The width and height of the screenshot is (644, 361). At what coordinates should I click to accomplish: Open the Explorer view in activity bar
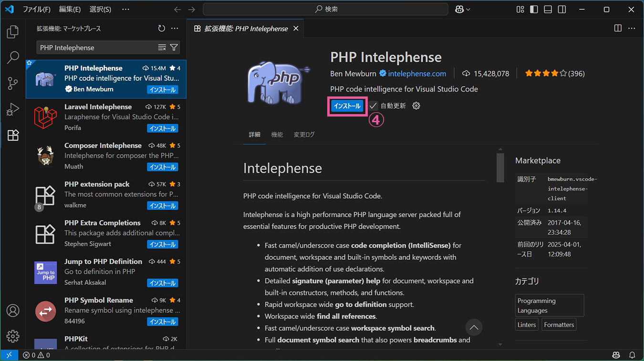click(x=13, y=32)
